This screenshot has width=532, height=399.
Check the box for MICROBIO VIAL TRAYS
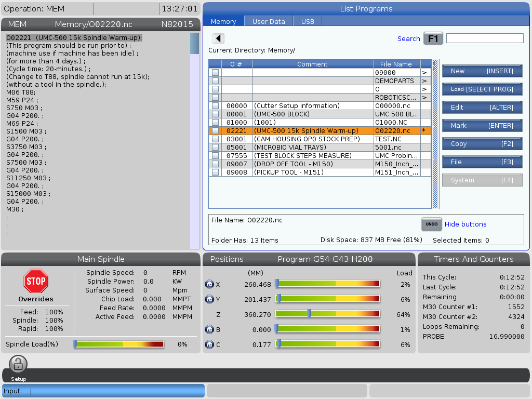click(x=215, y=147)
